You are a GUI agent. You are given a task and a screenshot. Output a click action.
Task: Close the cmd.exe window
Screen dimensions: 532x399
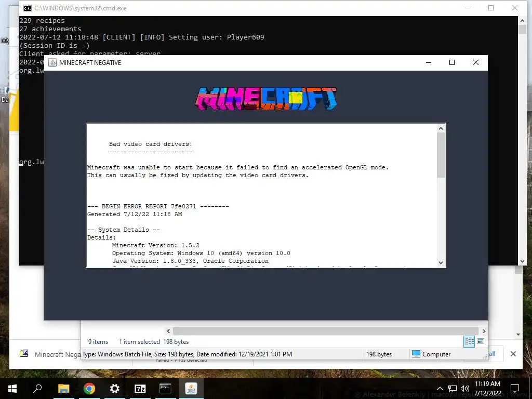point(515,8)
